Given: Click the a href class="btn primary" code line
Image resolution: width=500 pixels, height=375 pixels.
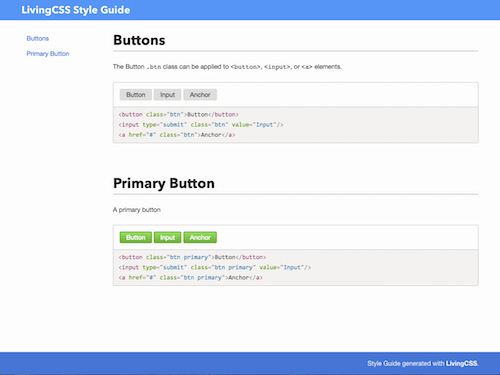Looking at the screenshot, I should point(191,277).
